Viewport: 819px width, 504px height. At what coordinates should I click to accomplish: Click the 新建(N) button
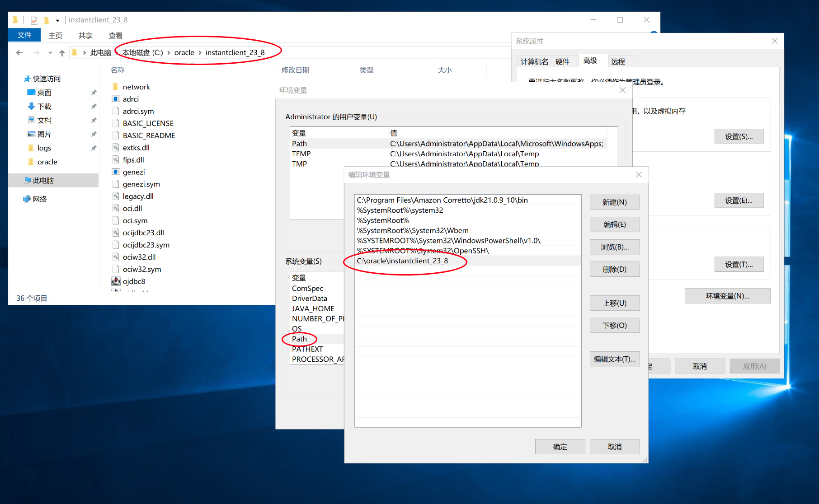[x=614, y=202]
